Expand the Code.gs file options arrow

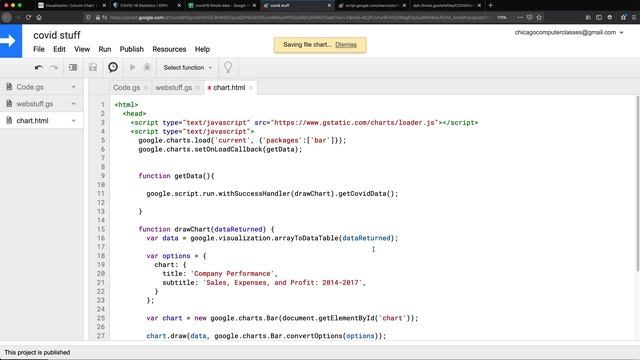(x=73, y=87)
